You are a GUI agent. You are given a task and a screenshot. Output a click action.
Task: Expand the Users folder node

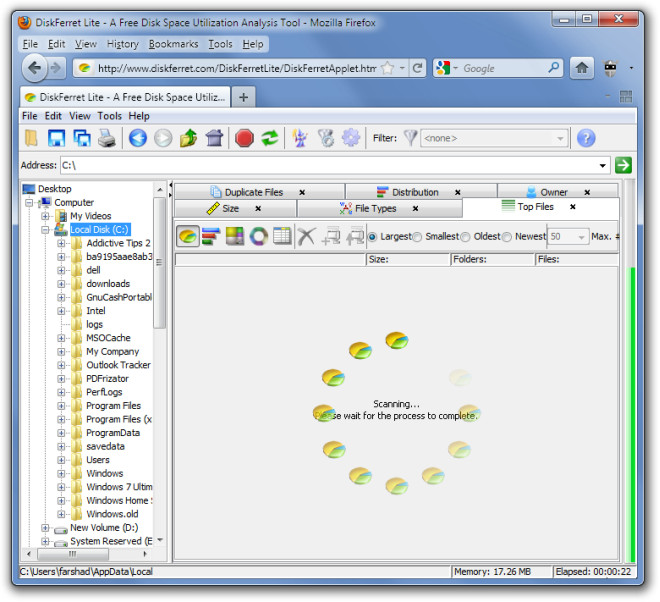(61, 460)
